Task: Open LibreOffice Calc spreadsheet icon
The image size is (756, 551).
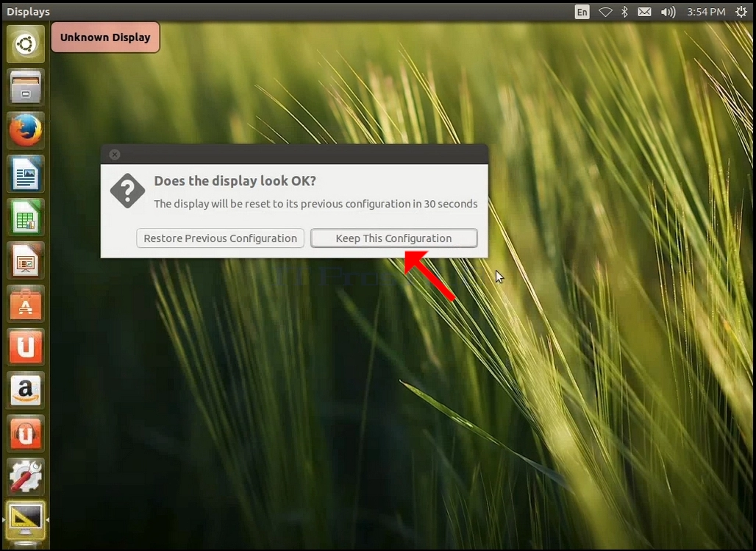Action: (x=26, y=217)
